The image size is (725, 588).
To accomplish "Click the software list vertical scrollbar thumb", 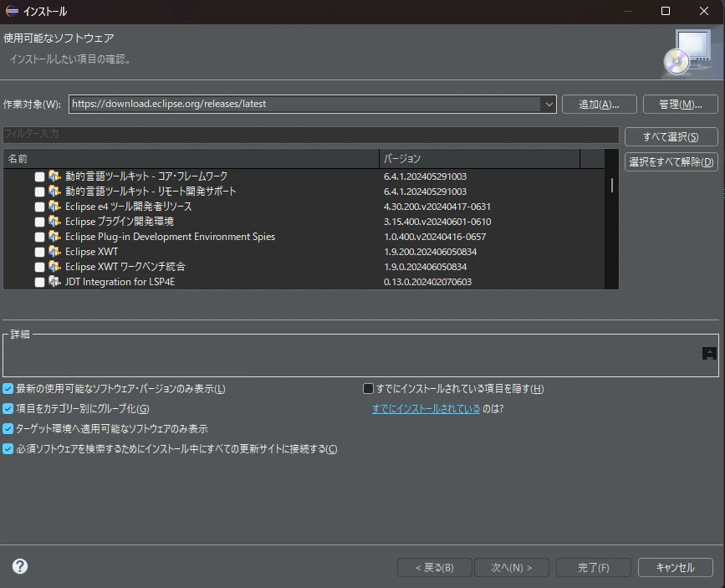I will [x=612, y=185].
